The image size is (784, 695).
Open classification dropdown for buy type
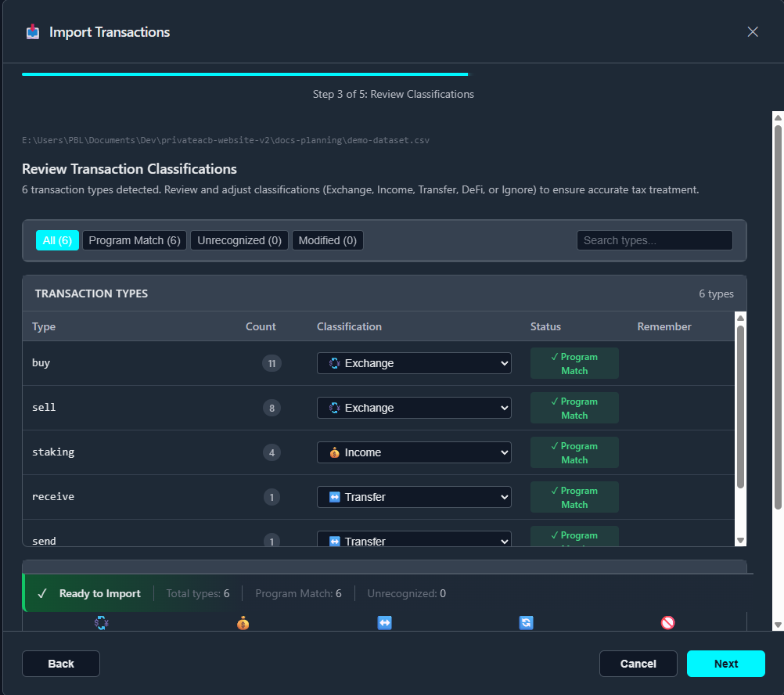click(414, 363)
